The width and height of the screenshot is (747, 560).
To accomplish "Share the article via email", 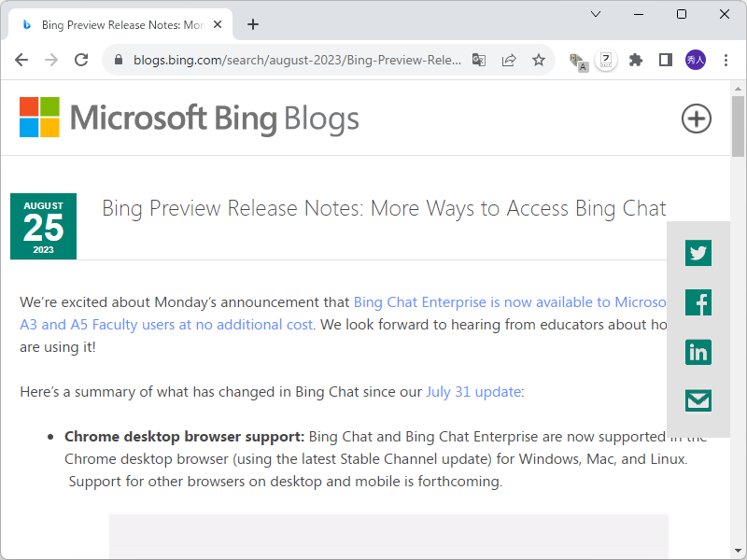I will pos(698,400).
